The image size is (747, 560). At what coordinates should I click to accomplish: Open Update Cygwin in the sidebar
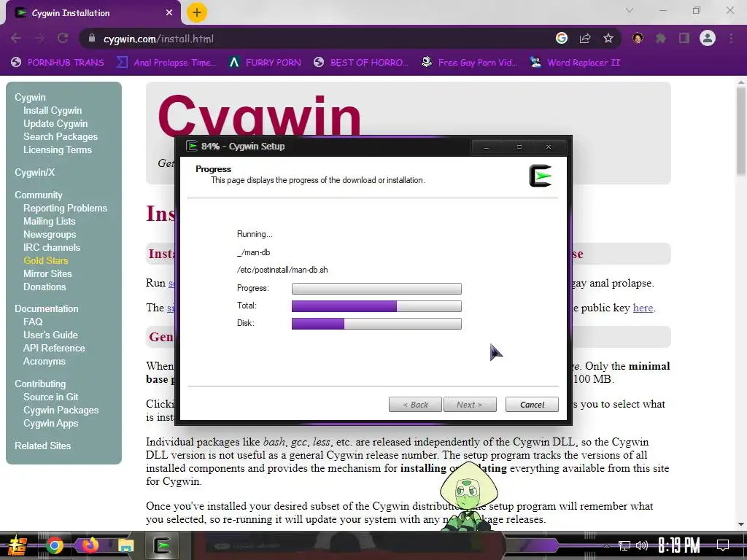coord(55,123)
